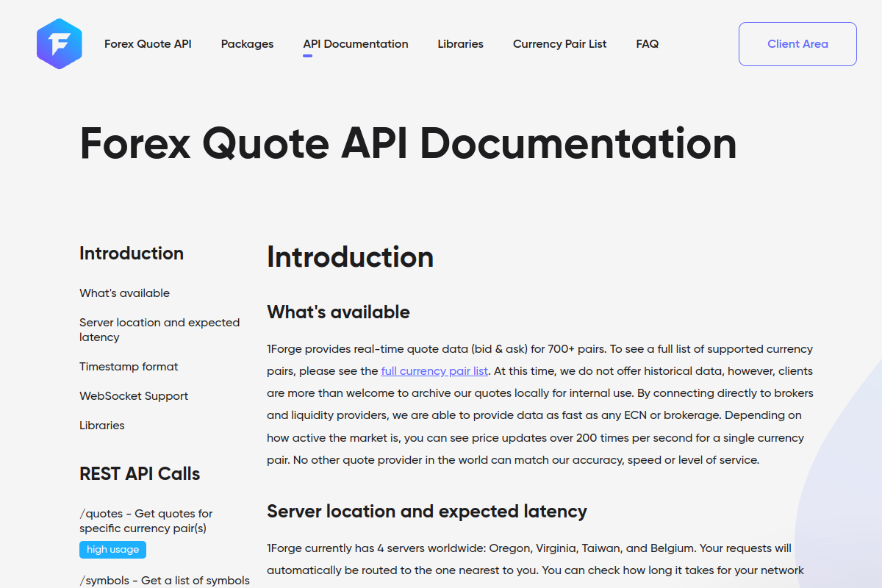Viewport: 882px width, 588px height.
Task: Click the What's available content heading
Action: pyautogui.click(x=338, y=312)
